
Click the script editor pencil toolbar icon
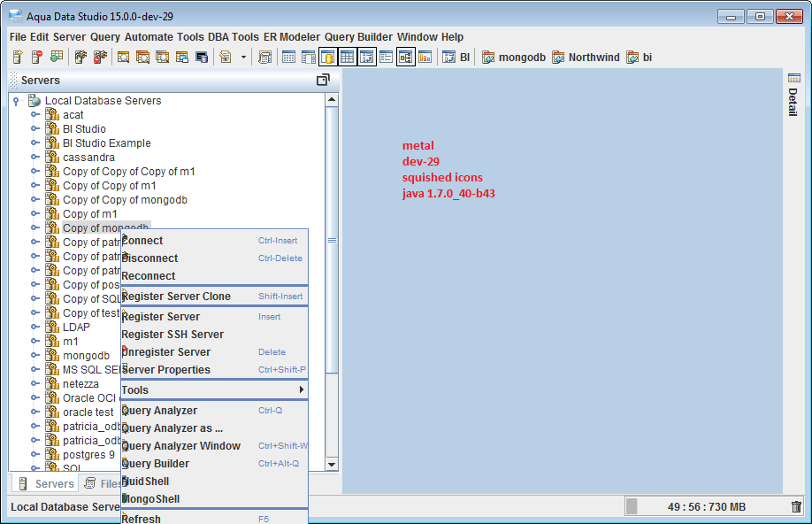click(226, 57)
